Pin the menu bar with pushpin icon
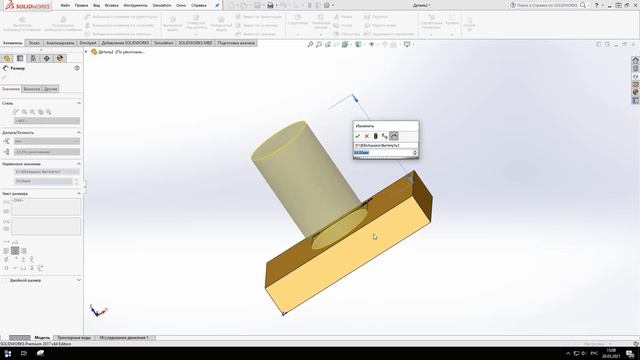Image resolution: width=640 pixels, height=360 pixels. coord(217,5)
